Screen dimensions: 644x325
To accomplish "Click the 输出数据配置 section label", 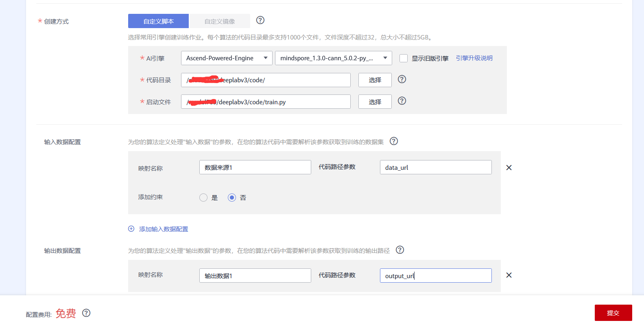I will 62,250.
